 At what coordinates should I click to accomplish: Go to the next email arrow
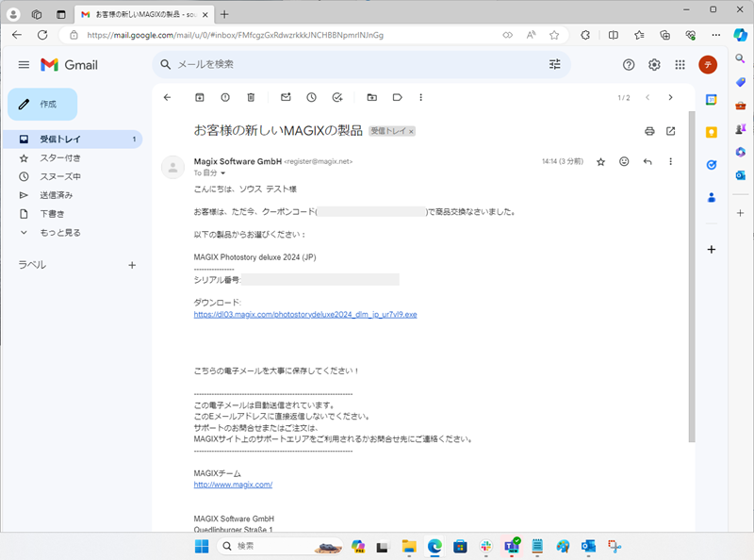(670, 97)
